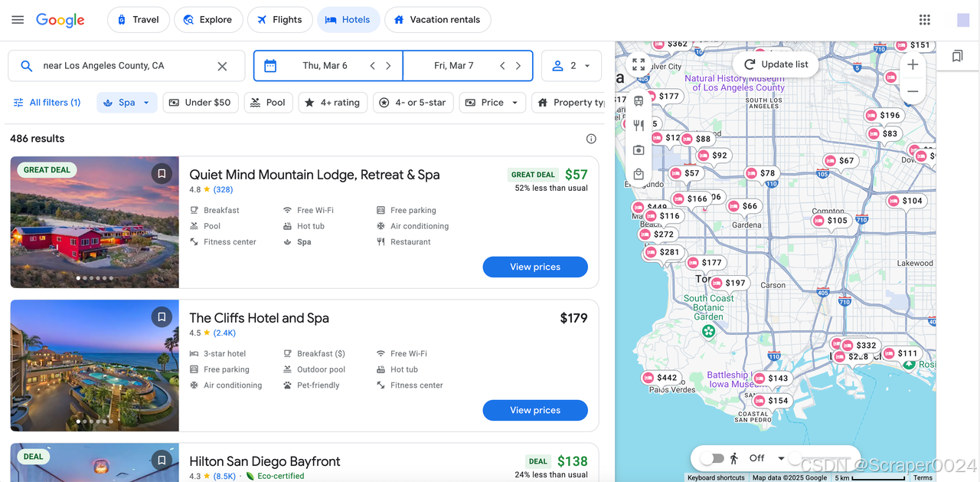Image resolution: width=980 pixels, height=482 pixels.
Task: Show restaurants on map
Action: coord(639,126)
